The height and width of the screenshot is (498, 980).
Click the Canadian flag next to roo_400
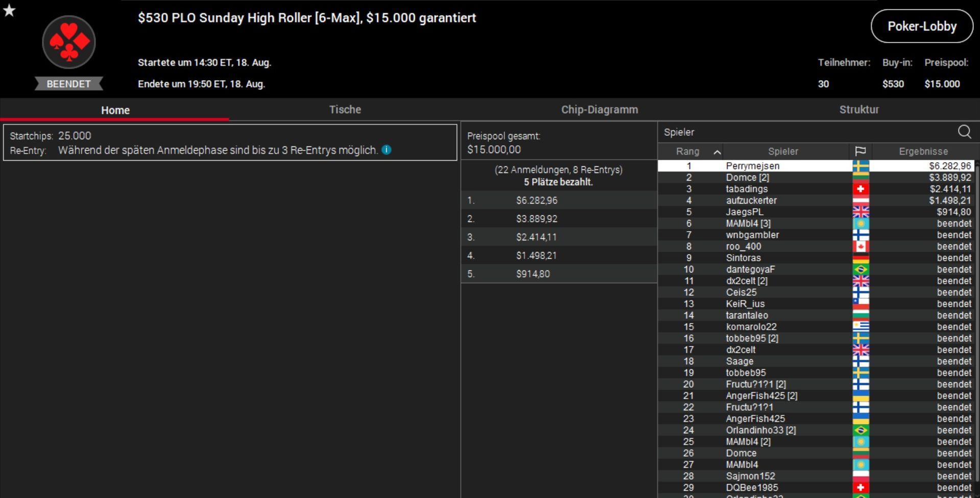click(x=861, y=247)
